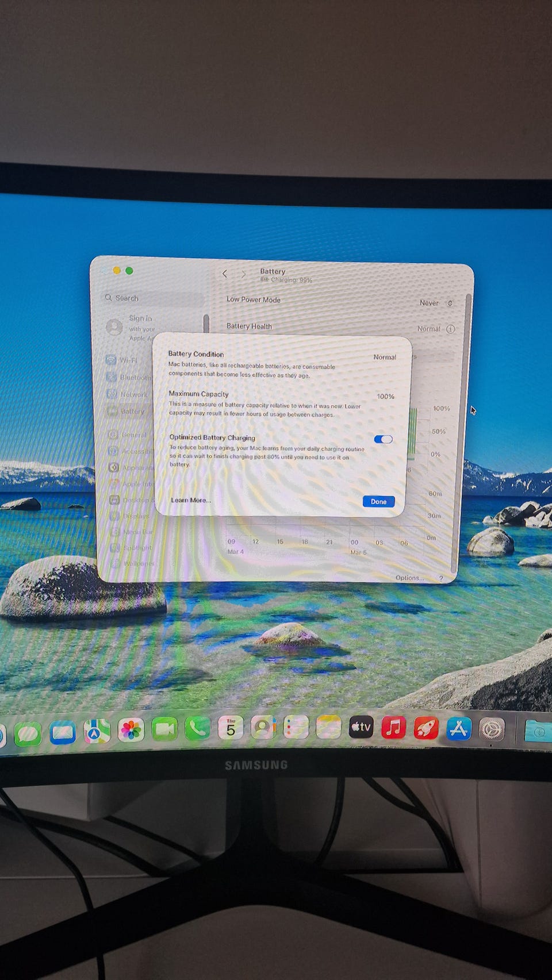The width and height of the screenshot is (552, 980).
Task: Open Apple Intelligence in the sidebar
Action: (x=132, y=484)
